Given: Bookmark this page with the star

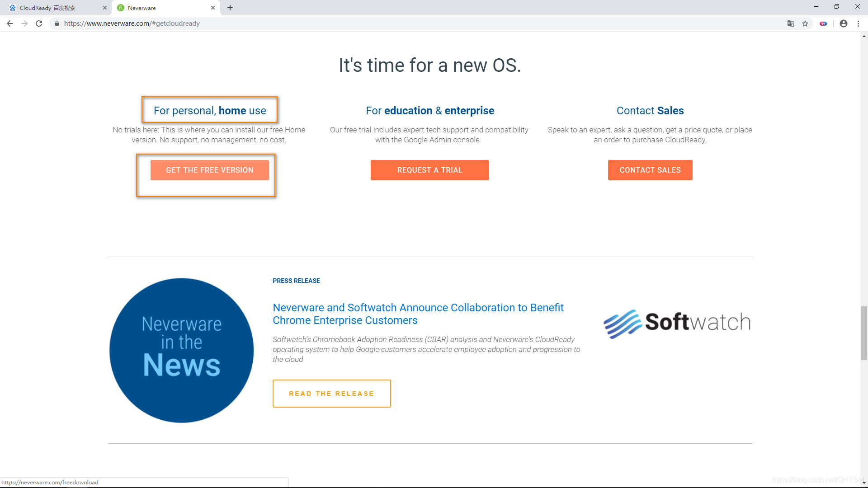Looking at the screenshot, I should pyautogui.click(x=805, y=23).
